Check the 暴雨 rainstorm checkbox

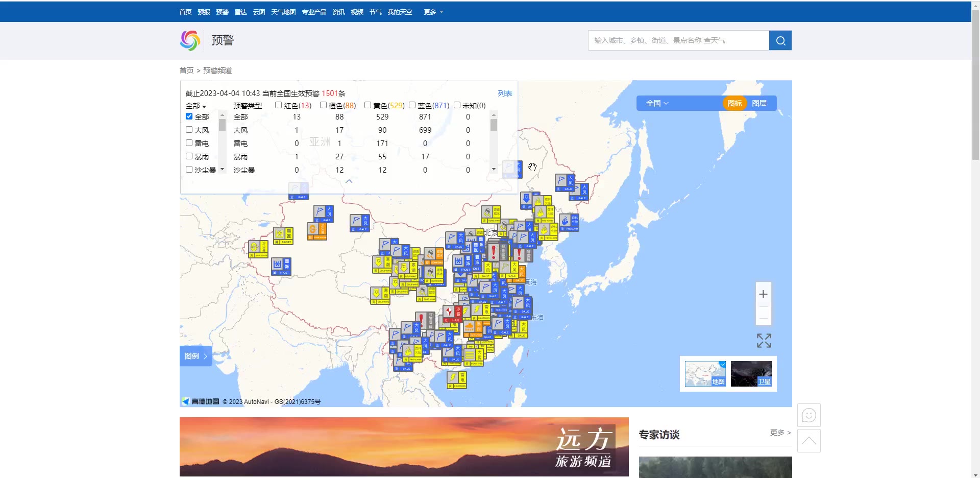tap(189, 156)
